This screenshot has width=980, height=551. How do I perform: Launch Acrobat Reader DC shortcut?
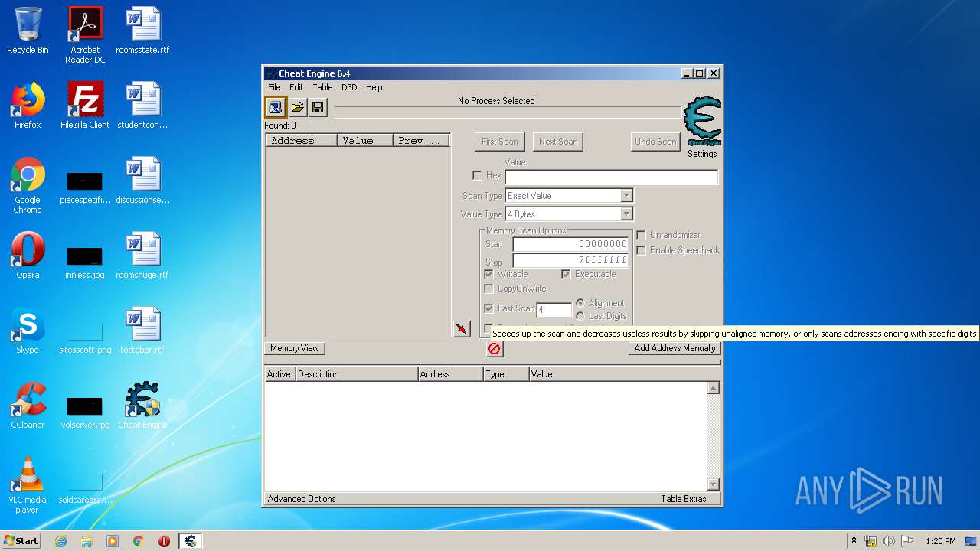click(x=85, y=35)
